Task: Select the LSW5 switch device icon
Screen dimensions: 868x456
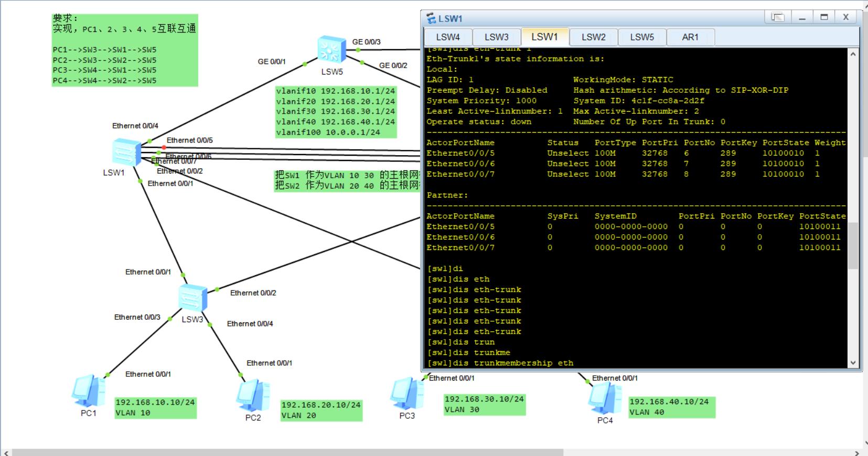Action: (x=331, y=51)
